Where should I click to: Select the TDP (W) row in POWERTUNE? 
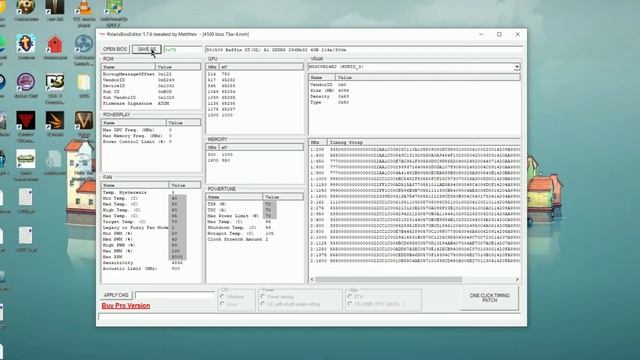pos(255,204)
